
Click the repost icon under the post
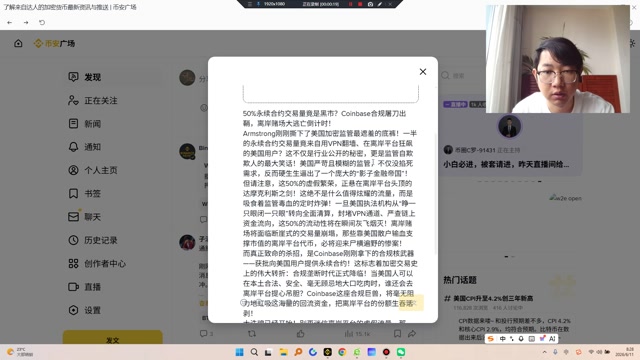click(252, 333)
